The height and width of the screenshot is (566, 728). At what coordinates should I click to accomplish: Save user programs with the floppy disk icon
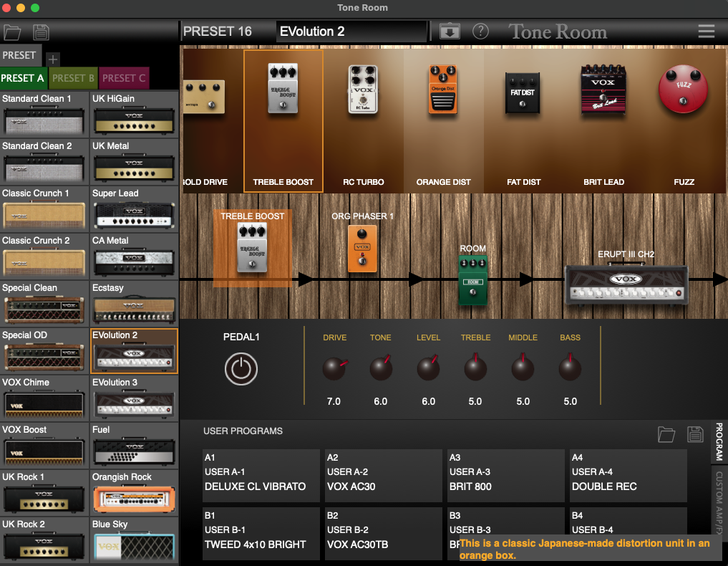[x=694, y=434]
